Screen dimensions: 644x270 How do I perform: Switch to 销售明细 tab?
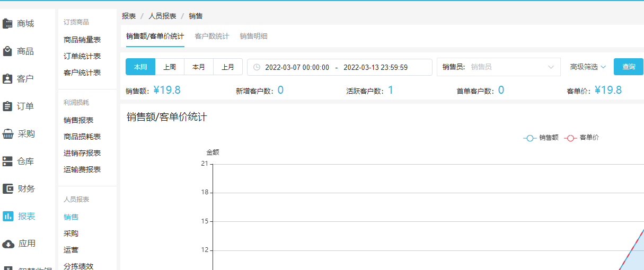pyautogui.click(x=253, y=36)
